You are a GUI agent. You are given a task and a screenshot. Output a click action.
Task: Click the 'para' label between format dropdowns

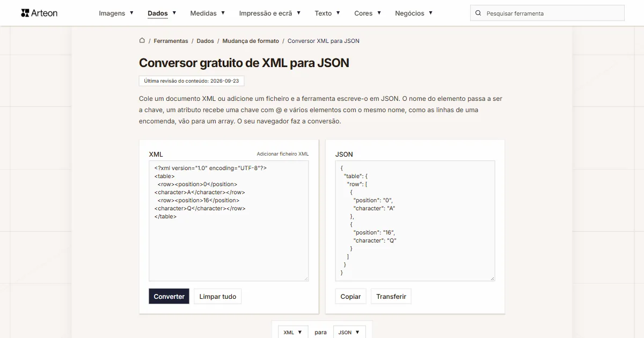(x=320, y=332)
